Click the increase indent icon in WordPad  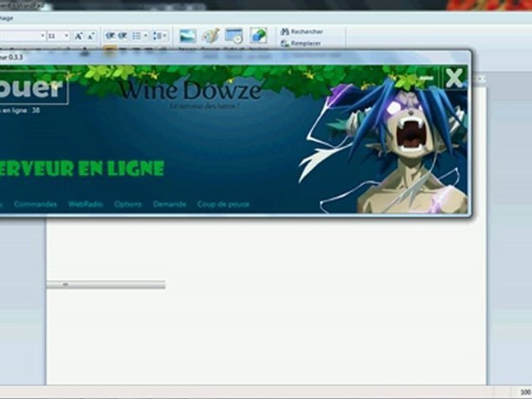point(122,35)
